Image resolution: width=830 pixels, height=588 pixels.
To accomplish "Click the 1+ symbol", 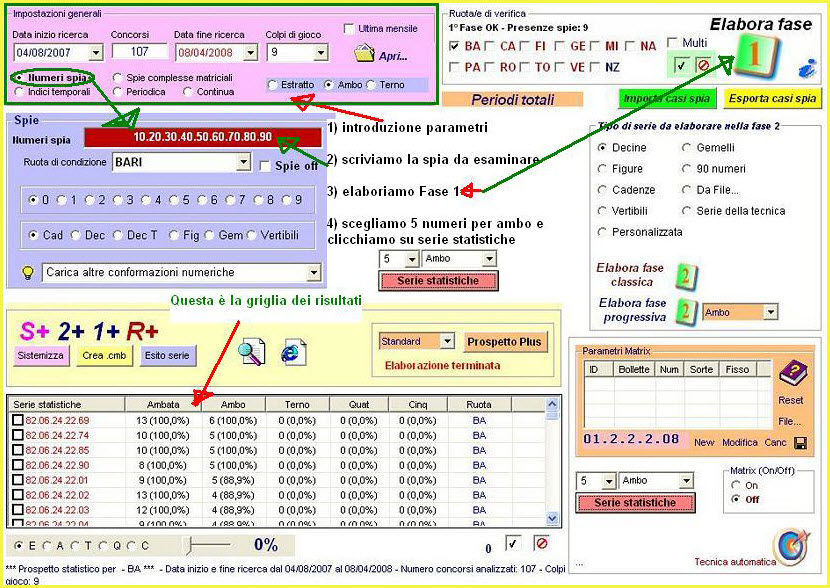I will [106, 331].
